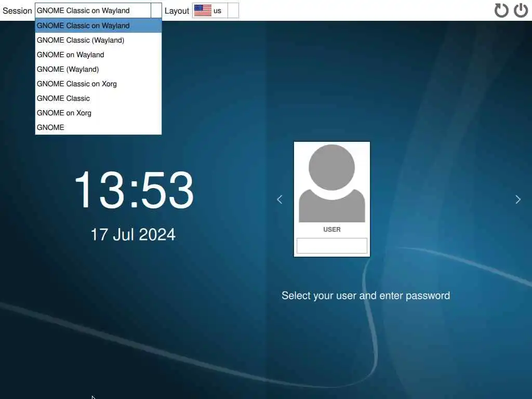The image size is (532, 399).
Task: Click the Layout label
Action: pos(177,11)
